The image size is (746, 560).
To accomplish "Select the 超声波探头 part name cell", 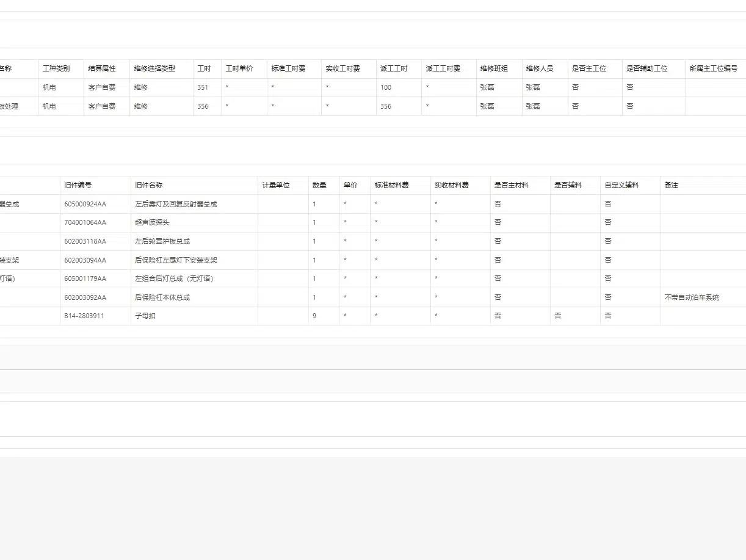I will (152, 222).
